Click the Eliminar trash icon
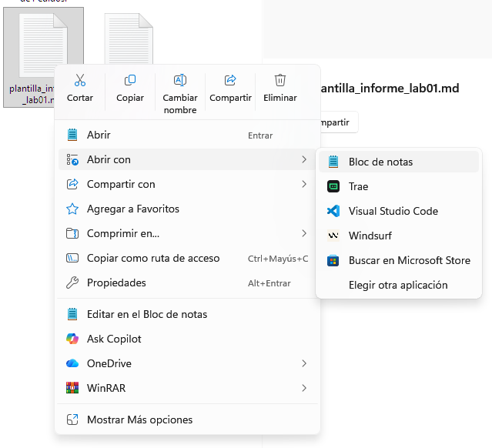The width and height of the screenshot is (492, 448). click(280, 81)
